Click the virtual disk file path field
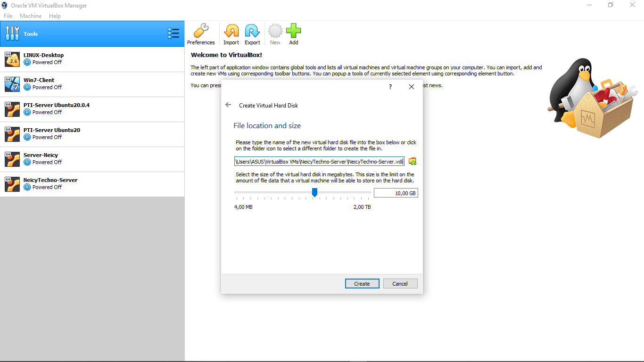This screenshot has height=362, width=644. point(319,161)
